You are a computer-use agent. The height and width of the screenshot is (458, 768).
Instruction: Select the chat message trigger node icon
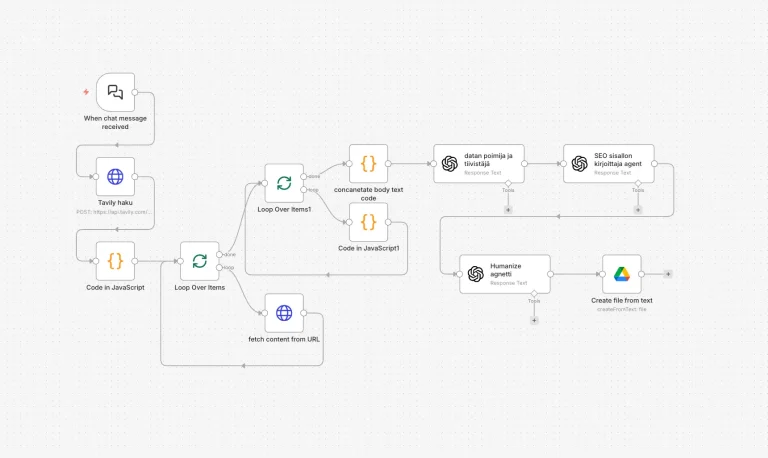(x=115, y=92)
